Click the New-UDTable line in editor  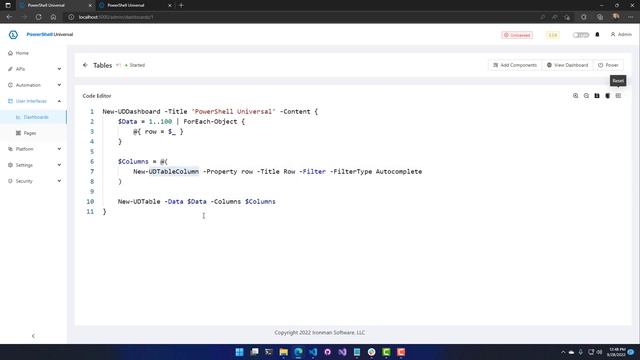[x=197, y=202]
